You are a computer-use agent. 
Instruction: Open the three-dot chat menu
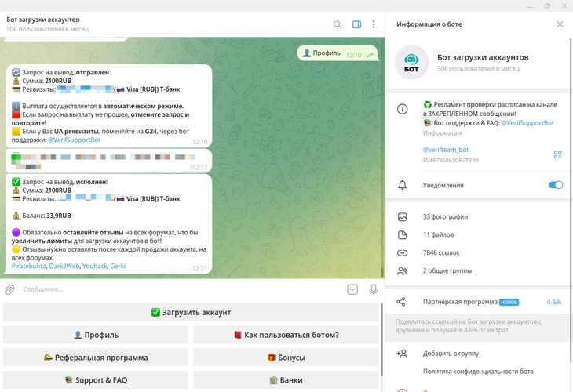click(x=373, y=24)
